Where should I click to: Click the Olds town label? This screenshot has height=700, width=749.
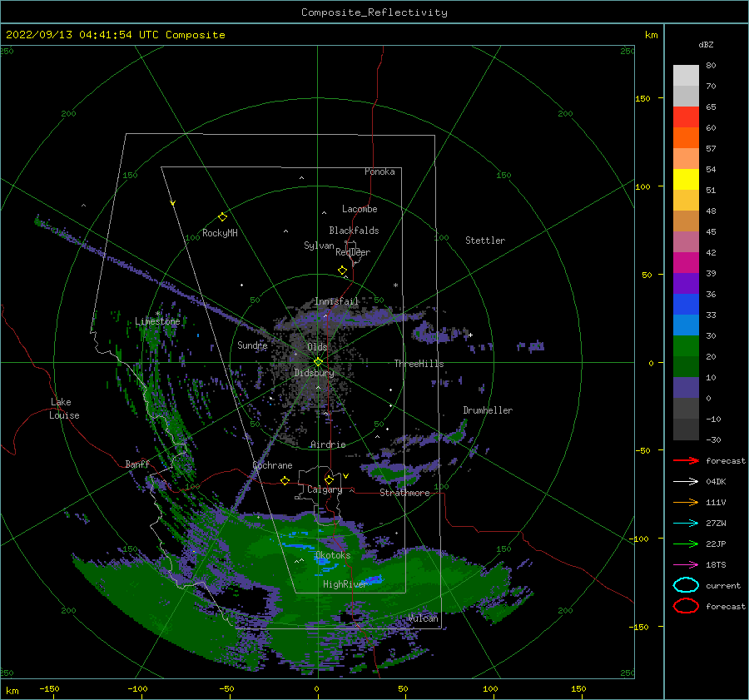[317, 347]
